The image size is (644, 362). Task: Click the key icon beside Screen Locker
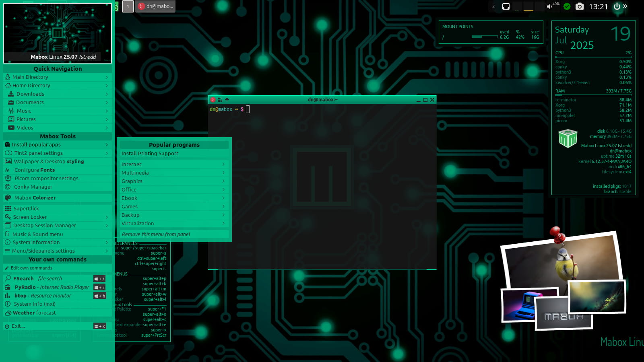tap(8, 217)
